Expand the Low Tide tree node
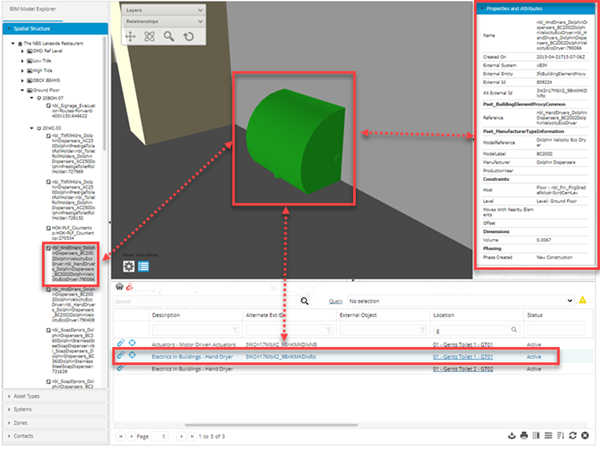Screen dimensions: 600x449 tap(23, 61)
